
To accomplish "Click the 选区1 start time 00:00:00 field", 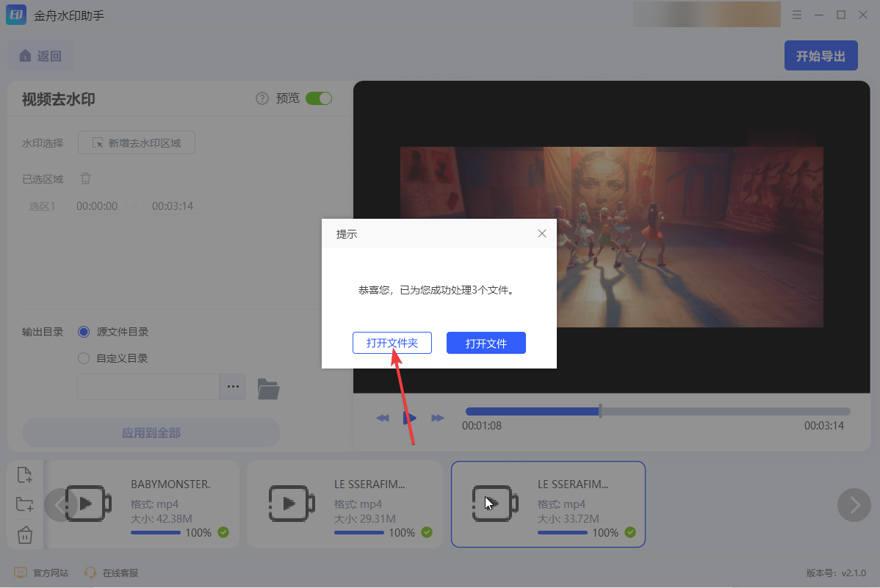I will click(x=97, y=206).
